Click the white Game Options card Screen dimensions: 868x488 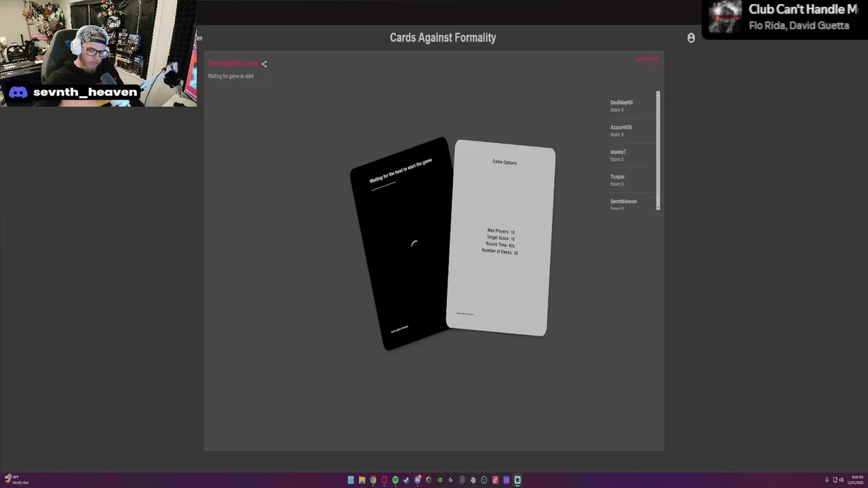tap(500, 238)
